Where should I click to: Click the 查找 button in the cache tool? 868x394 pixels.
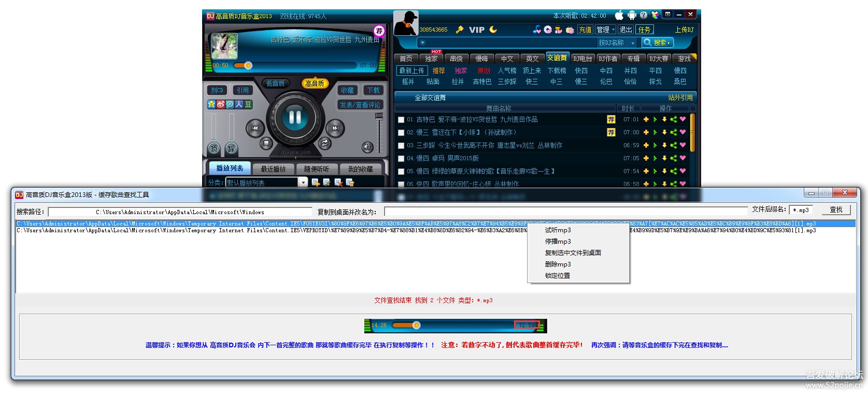[x=836, y=209]
